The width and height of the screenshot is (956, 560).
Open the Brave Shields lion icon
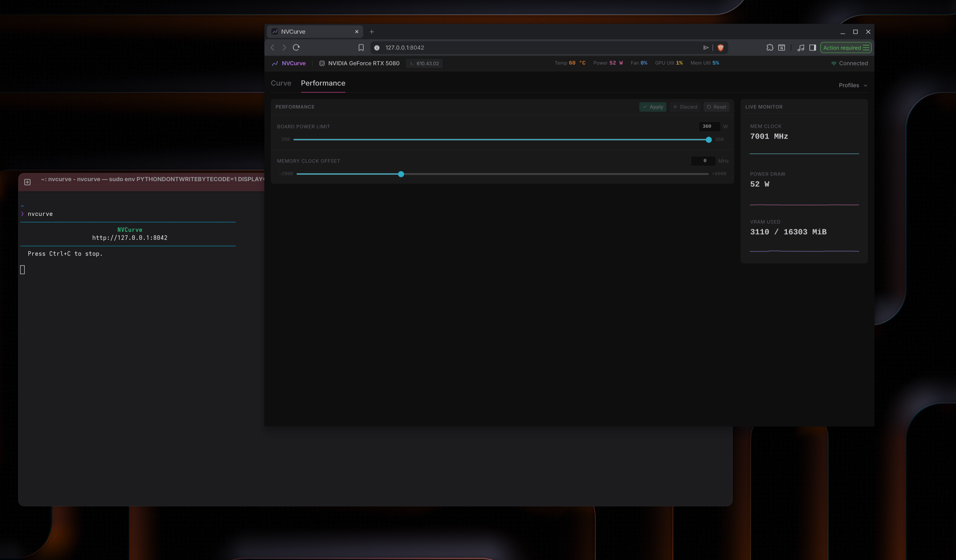720,47
